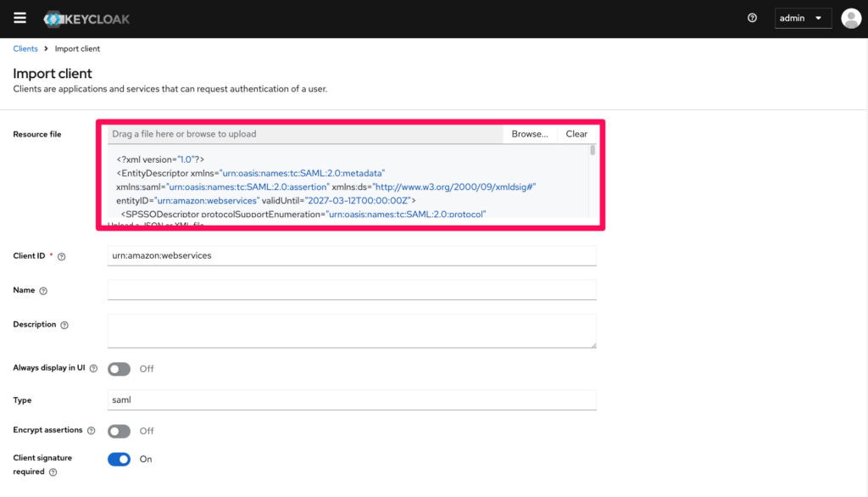
Task: Click help icon next to Name label
Action: click(43, 291)
